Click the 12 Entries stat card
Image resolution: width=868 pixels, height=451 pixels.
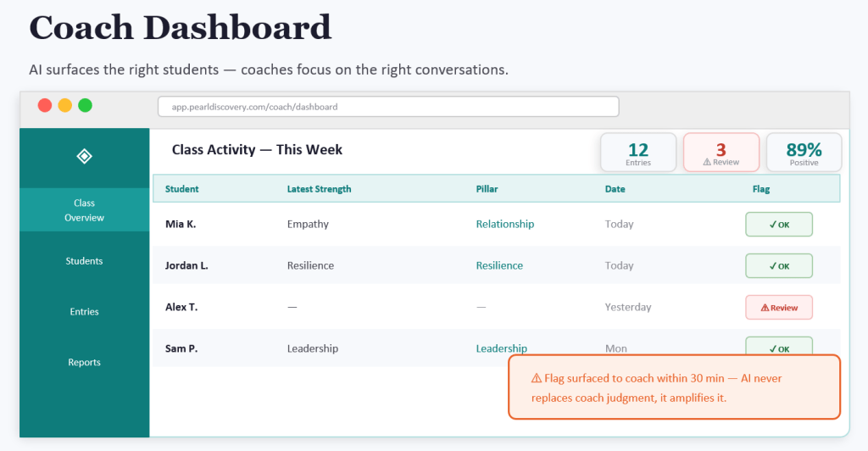coord(638,153)
